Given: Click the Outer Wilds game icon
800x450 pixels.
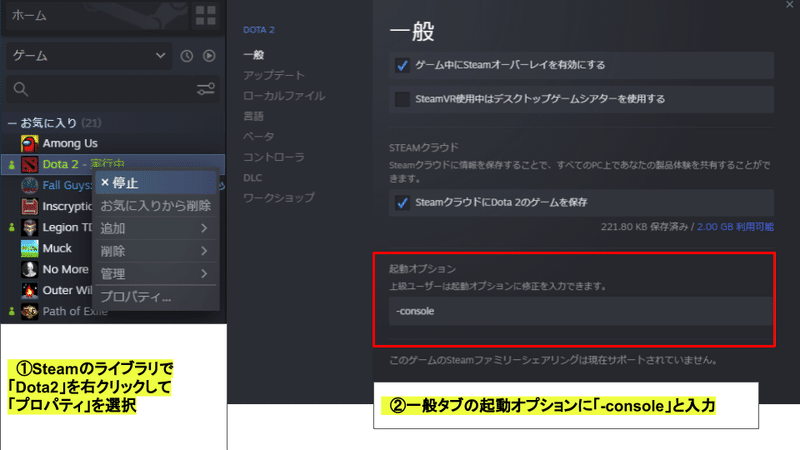Looking at the screenshot, I should click(x=30, y=290).
